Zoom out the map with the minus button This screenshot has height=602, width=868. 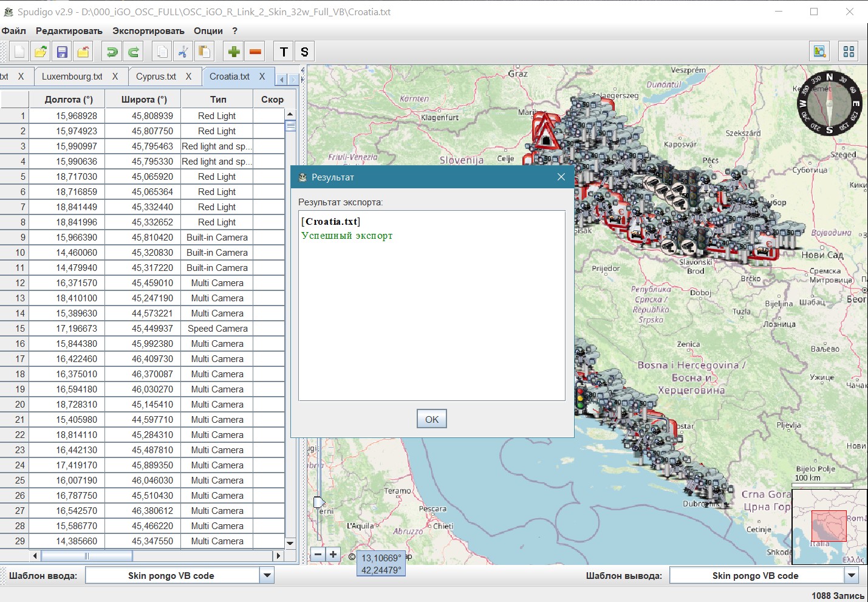point(318,554)
